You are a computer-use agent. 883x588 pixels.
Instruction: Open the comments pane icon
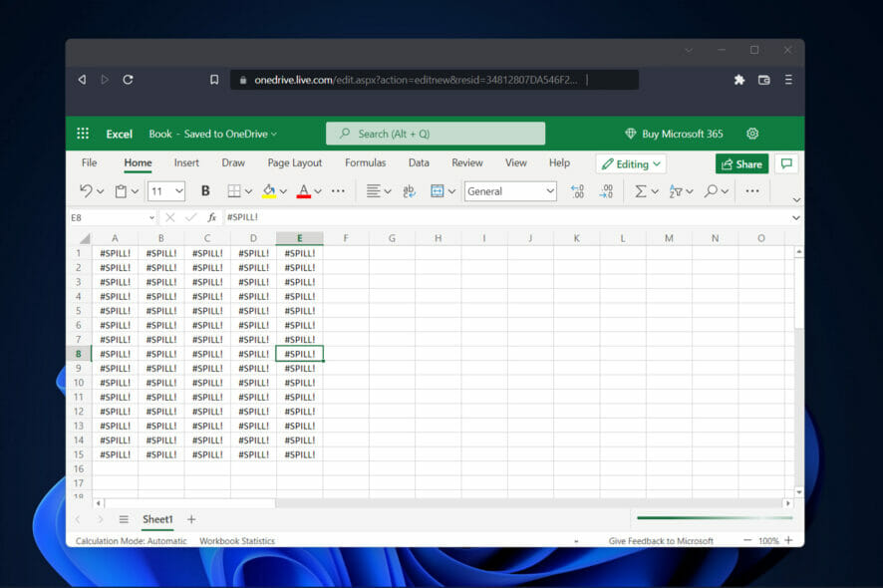[786, 163]
